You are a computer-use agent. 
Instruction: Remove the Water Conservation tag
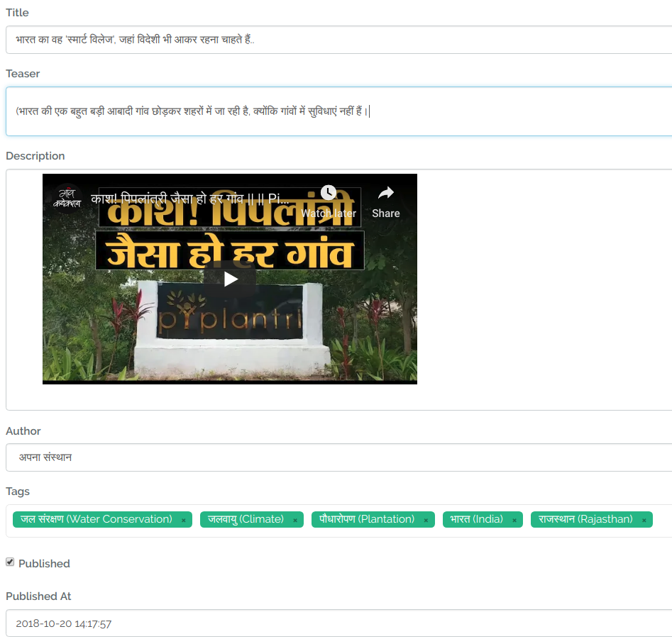tap(183, 520)
